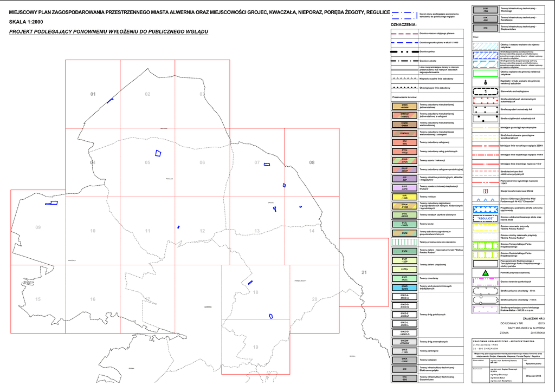Select map sheet 05 on the index

point(147,162)
